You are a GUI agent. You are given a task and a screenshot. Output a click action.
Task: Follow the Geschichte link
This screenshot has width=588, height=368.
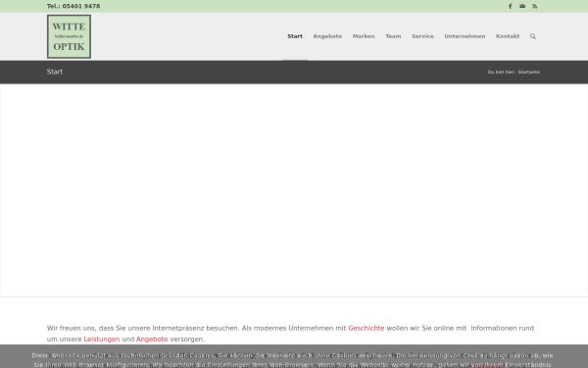point(366,328)
